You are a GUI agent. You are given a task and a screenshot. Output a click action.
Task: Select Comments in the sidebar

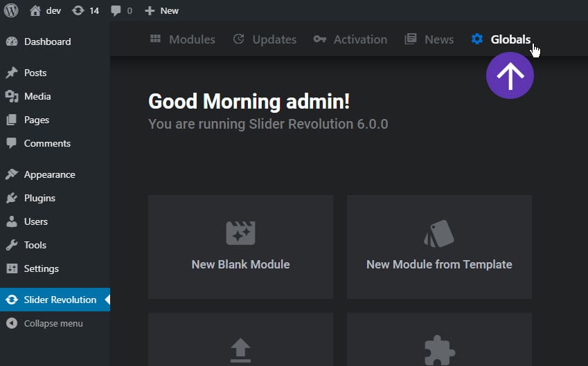[47, 143]
